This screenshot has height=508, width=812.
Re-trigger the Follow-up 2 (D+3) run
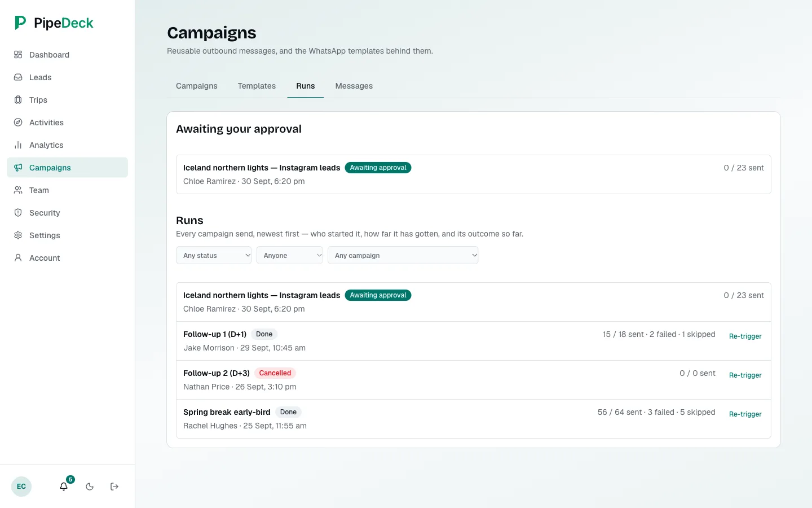(x=745, y=375)
